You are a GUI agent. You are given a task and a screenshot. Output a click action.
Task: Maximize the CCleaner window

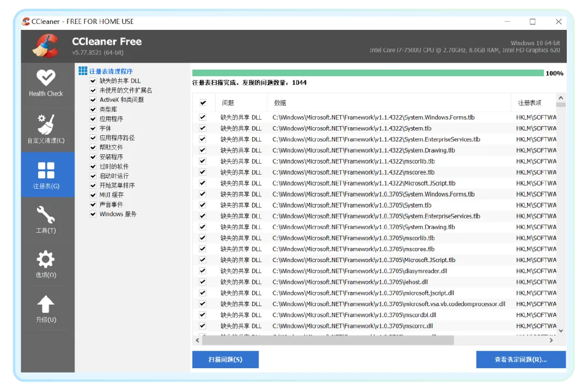(532, 22)
